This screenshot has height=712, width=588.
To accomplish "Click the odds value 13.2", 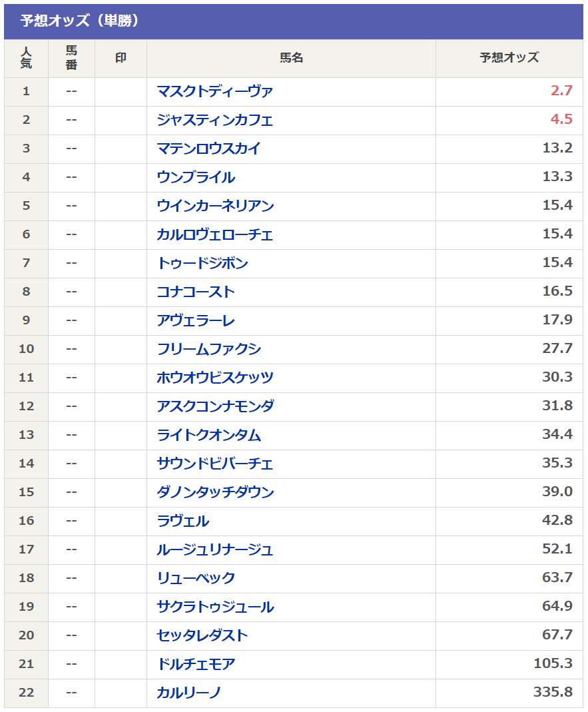I will 557,148.
